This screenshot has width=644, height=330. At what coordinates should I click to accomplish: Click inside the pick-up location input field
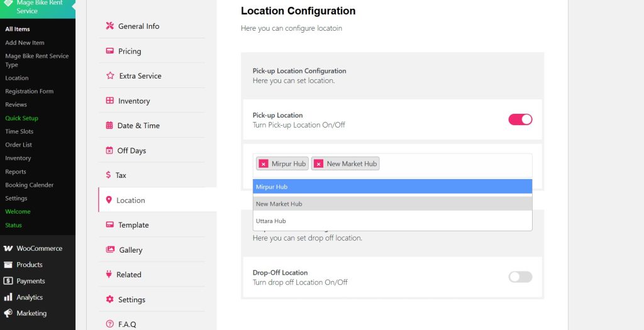click(453, 164)
